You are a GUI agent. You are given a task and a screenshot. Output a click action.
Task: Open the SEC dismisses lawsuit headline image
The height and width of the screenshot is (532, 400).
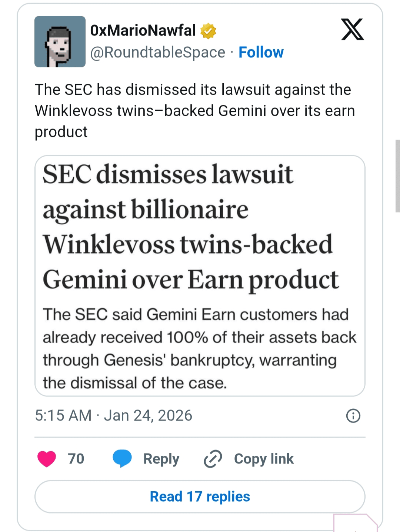[191, 227]
